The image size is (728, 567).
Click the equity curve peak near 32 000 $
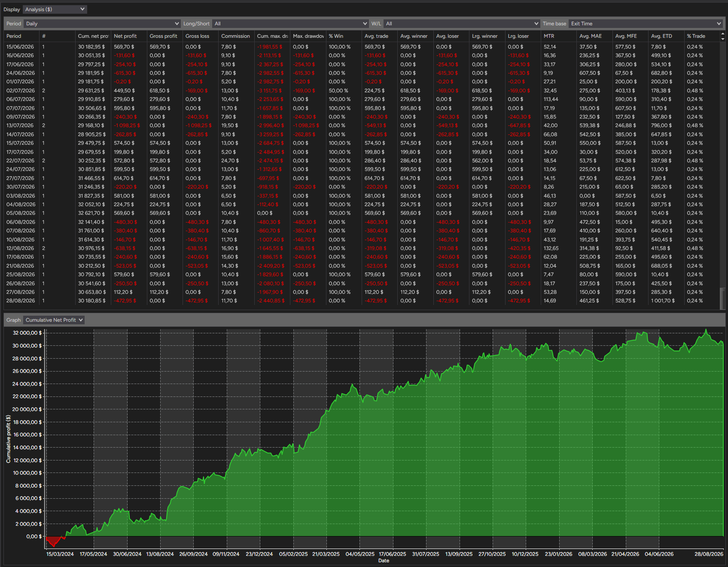(706, 330)
